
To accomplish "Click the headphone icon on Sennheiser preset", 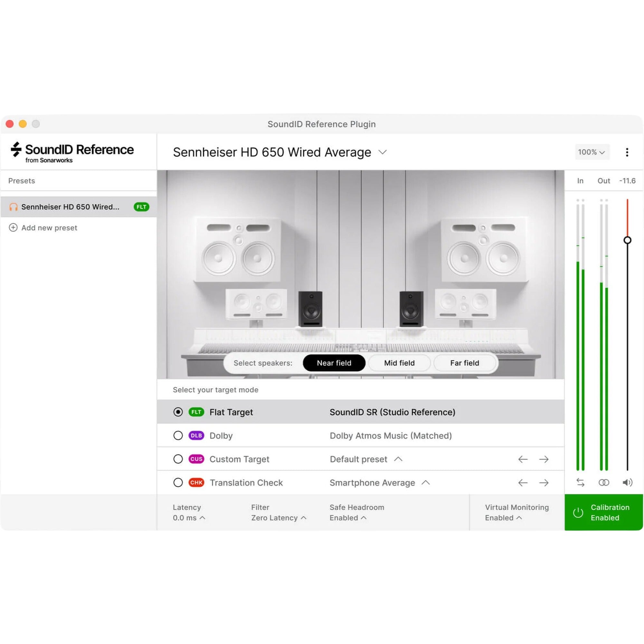I will tap(13, 207).
